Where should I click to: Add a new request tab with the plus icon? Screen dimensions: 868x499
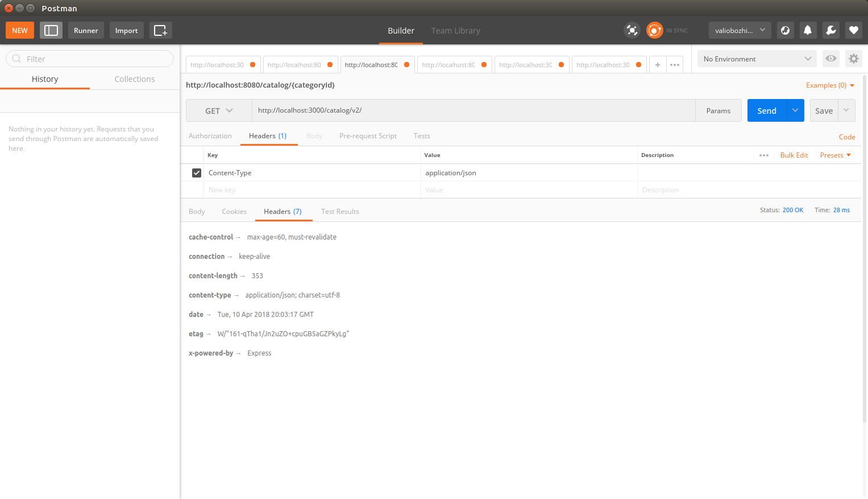click(x=658, y=65)
